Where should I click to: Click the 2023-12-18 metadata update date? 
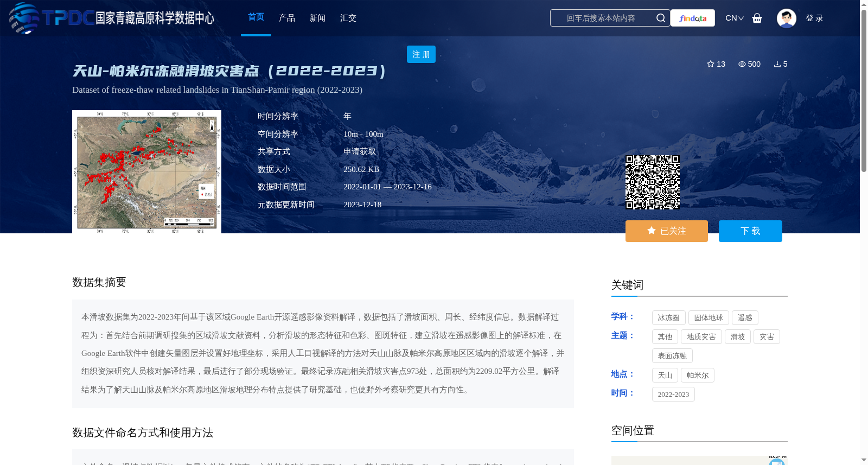tap(362, 205)
